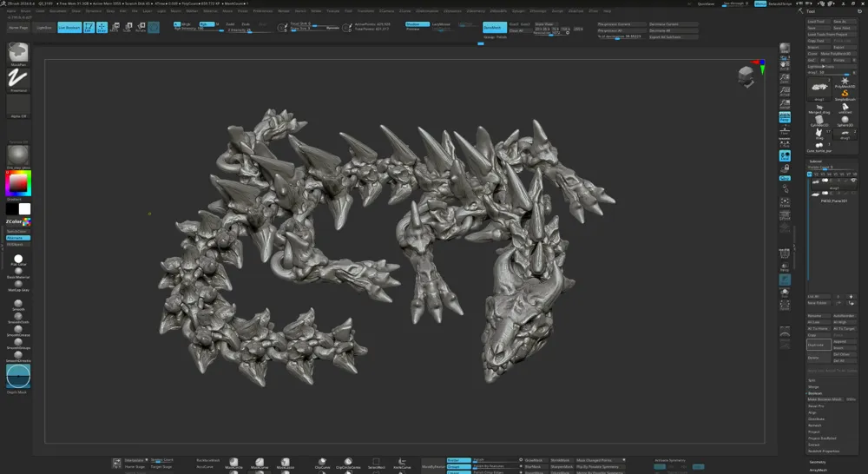Open the Alpha Off slot
868x474 pixels.
tap(18, 105)
